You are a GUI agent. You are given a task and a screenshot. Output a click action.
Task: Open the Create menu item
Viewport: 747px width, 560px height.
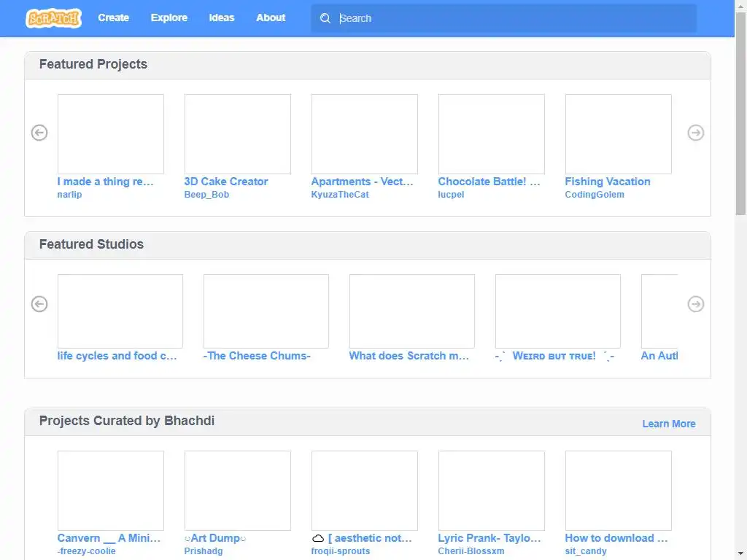[x=113, y=17]
